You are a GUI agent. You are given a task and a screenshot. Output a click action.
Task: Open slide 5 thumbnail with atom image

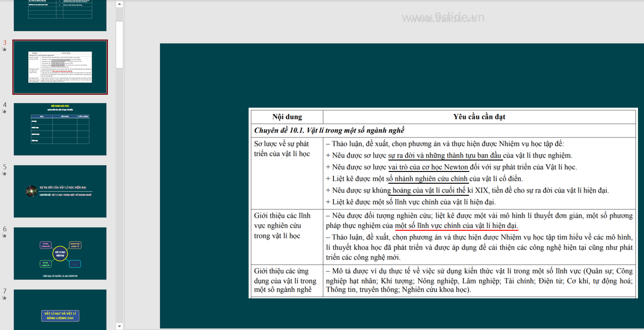60,191
